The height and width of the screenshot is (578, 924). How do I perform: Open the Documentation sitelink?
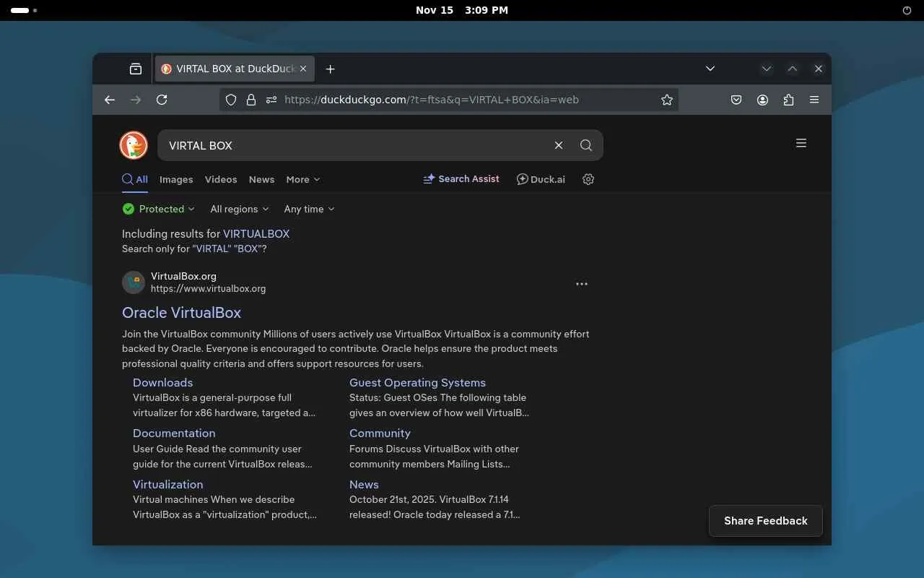click(174, 433)
